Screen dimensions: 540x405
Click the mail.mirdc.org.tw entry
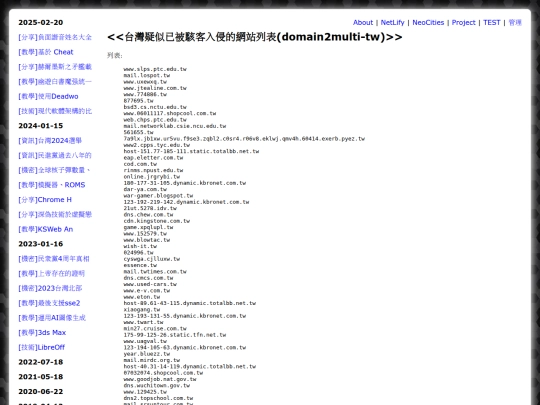[152, 360]
